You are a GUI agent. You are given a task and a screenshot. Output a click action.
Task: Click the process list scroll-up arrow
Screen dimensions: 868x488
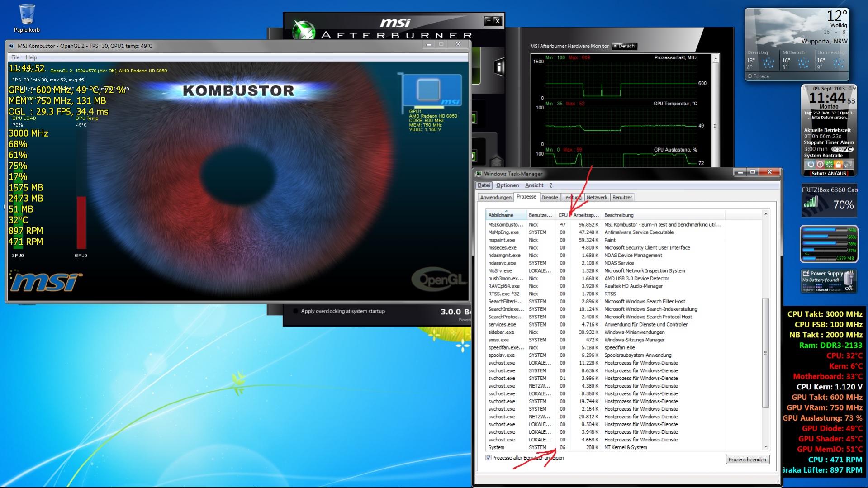click(x=766, y=214)
